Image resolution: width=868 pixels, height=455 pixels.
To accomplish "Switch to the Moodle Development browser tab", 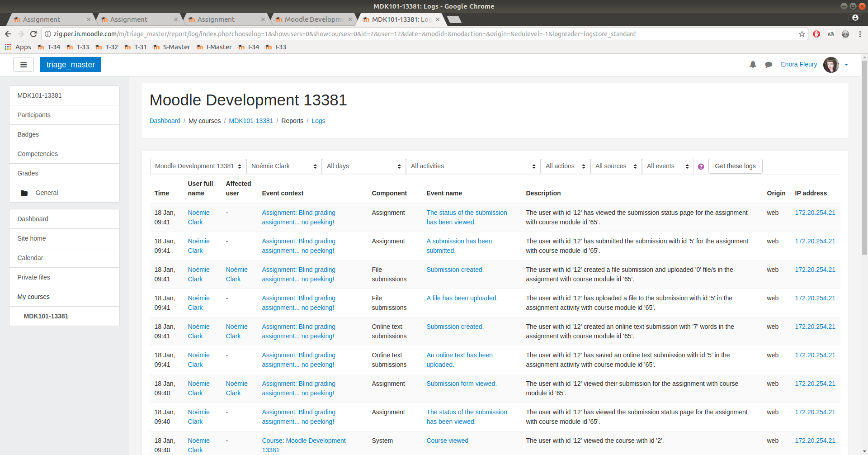I will coord(311,19).
